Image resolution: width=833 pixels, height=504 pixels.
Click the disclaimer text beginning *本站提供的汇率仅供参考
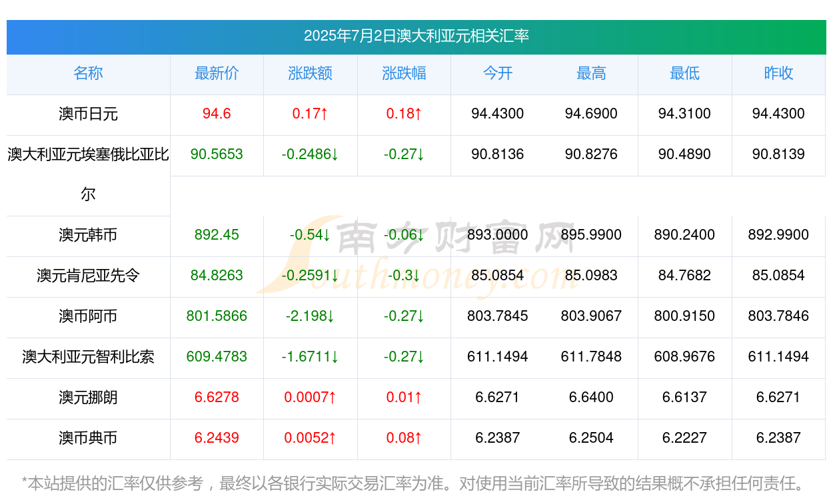(413, 483)
